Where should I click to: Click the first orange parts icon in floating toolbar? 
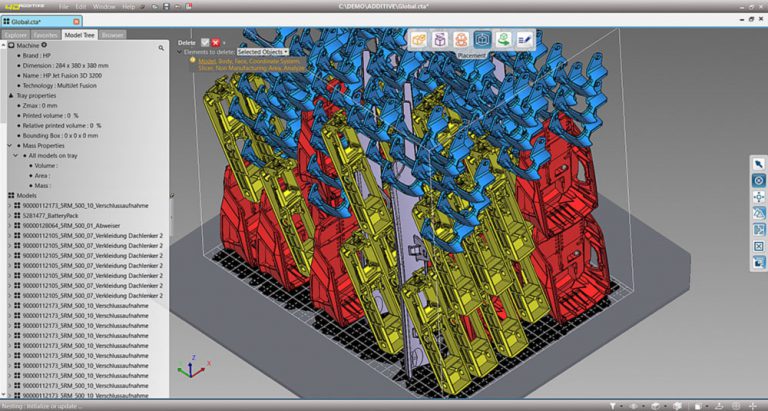click(417, 40)
